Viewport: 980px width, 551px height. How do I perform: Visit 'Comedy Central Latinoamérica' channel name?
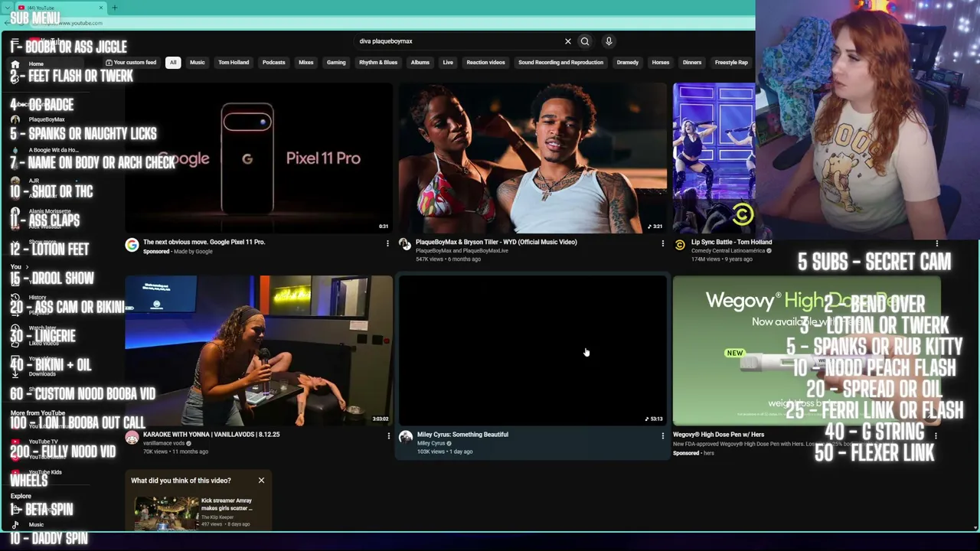pyautogui.click(x=729, y=251)
